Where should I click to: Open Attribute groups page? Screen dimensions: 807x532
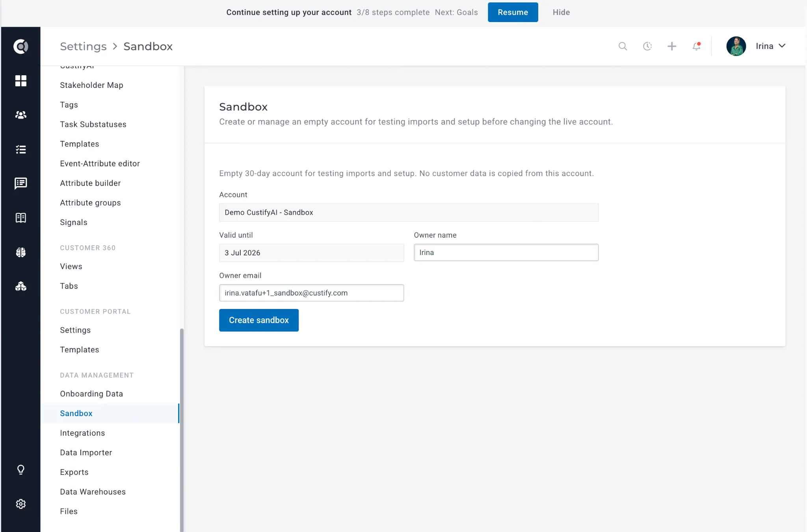pyautogui.click(x=90, y=203)
